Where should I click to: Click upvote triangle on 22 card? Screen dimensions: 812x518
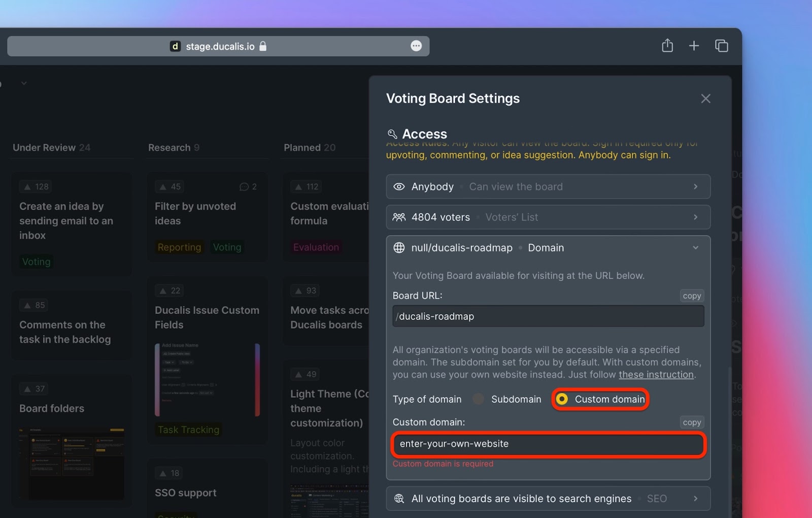(163, 291)
